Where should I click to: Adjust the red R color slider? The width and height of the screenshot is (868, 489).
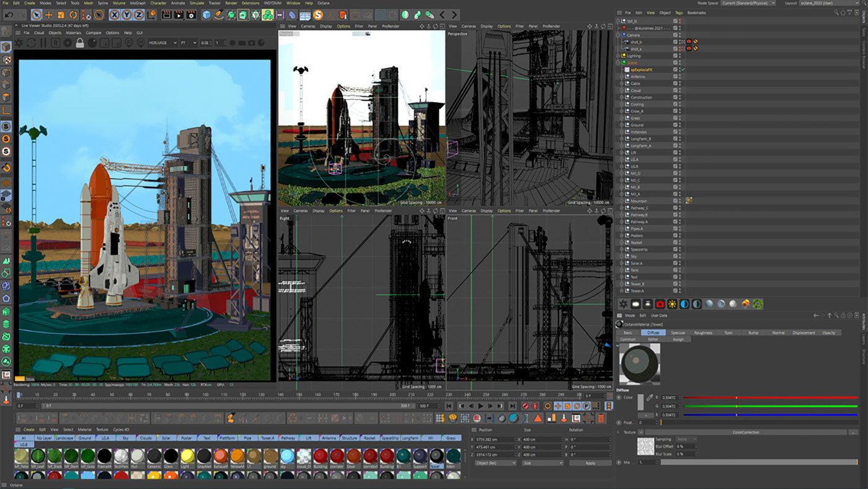770,397
